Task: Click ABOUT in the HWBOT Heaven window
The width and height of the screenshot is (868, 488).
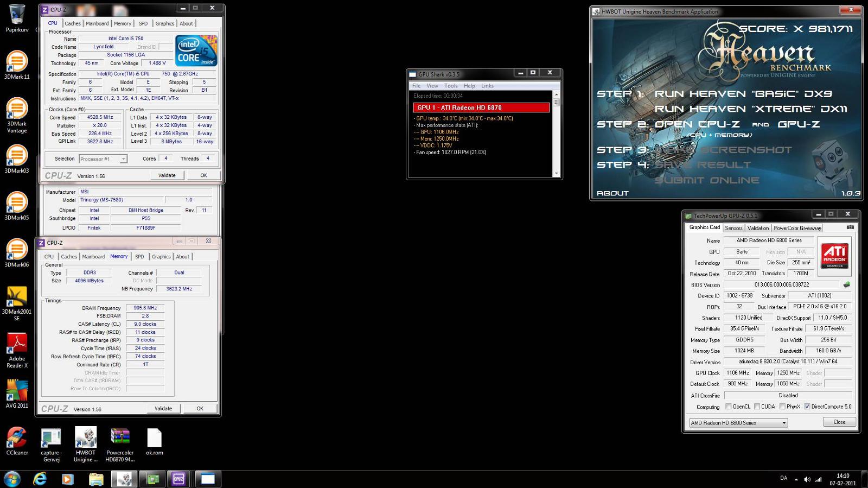Action: pyautogui.click(x=612, y=193)
